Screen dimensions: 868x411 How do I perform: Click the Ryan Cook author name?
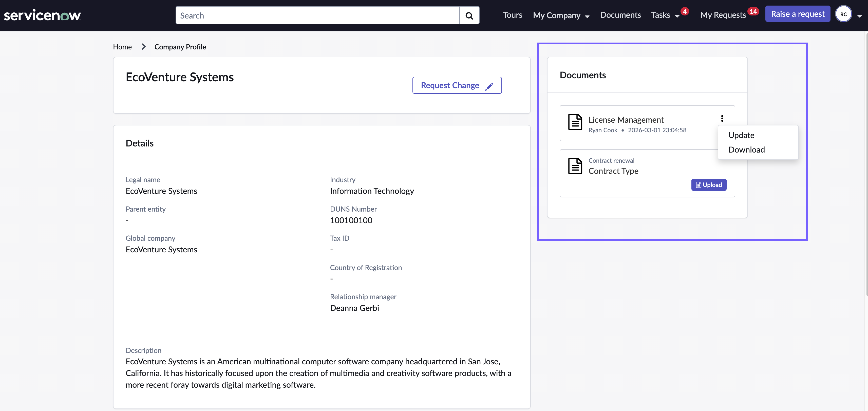(x=603, y=130)
